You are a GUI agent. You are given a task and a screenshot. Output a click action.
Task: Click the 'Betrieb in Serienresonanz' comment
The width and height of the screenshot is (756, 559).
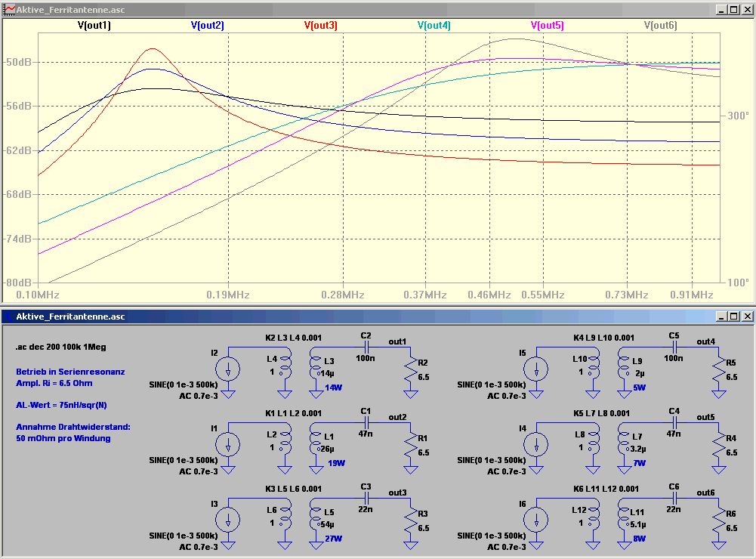click(x=70, y=372)
